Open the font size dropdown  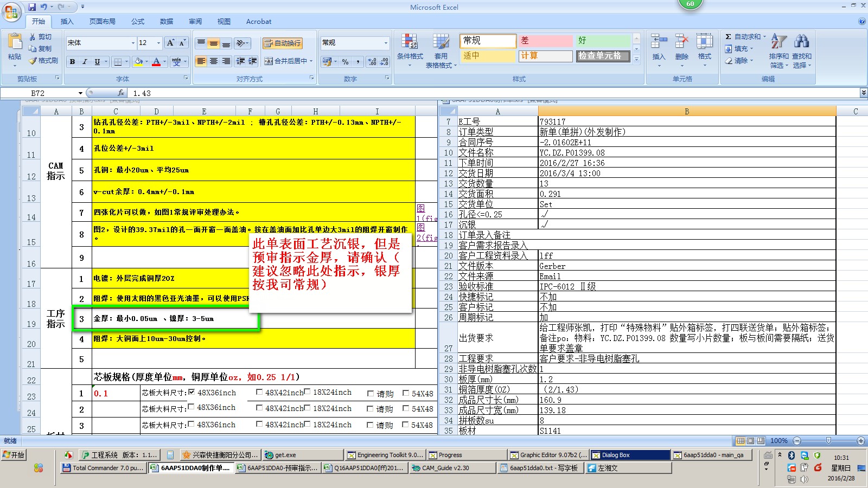click(158, 43)
